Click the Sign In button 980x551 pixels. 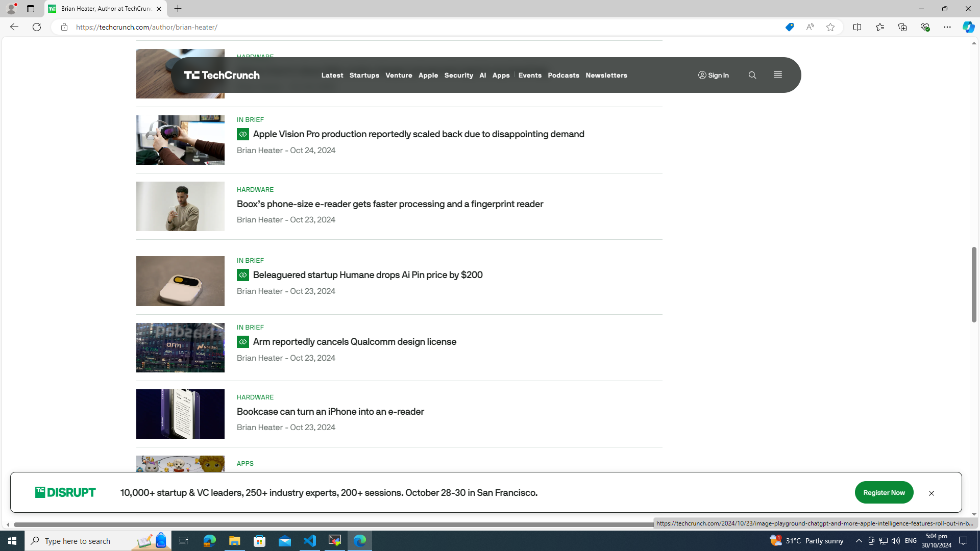click(x=713, y=75)
